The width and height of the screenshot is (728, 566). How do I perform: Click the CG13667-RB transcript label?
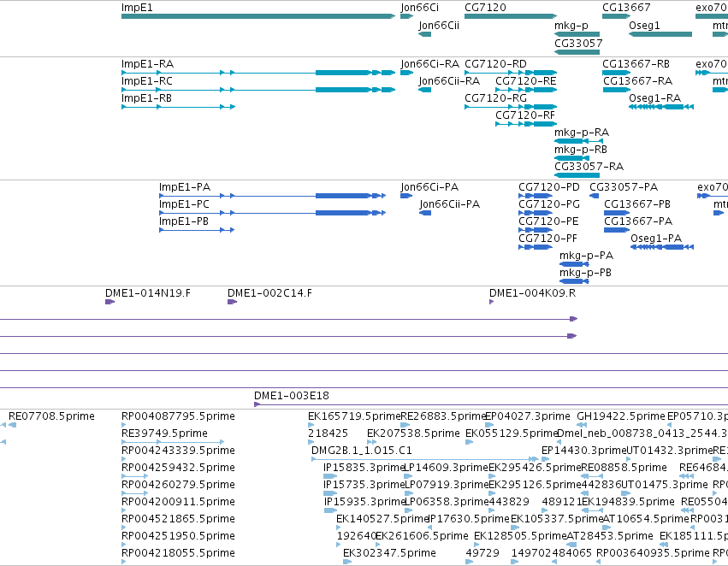click(636, 63)
